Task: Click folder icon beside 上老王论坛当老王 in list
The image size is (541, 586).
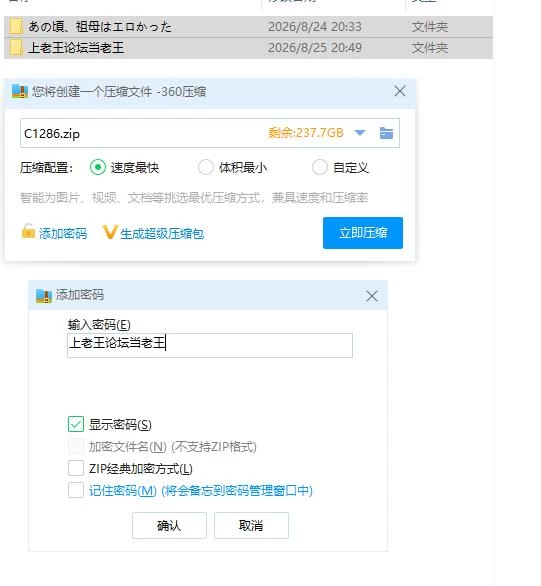Action: pyautogui.click(x=16, y=48)
